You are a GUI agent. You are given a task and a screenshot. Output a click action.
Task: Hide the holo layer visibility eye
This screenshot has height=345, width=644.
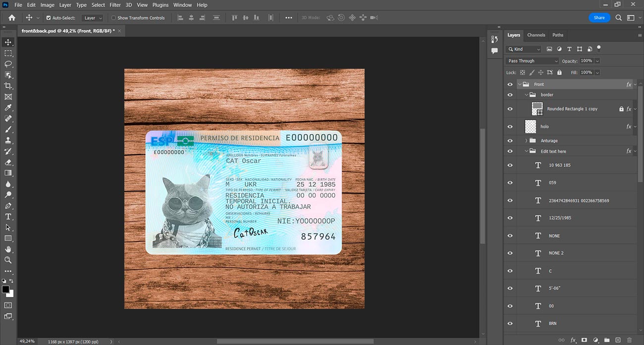[510, 126]
